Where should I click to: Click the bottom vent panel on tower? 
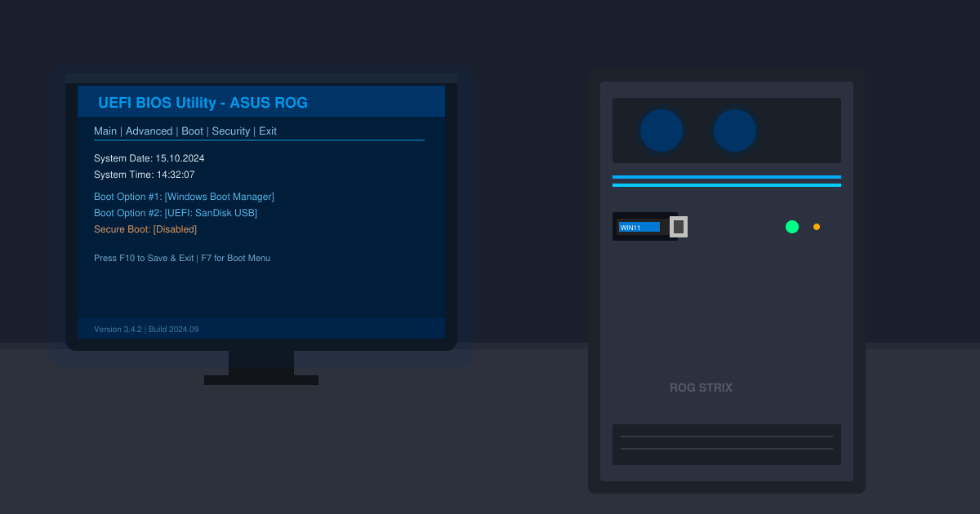[x=727, y=445]
